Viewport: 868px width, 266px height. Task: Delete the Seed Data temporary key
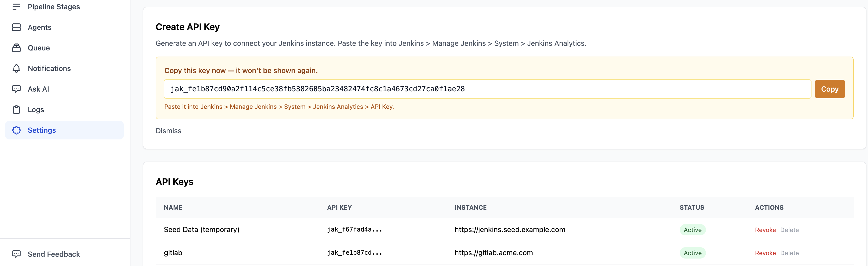790,229
